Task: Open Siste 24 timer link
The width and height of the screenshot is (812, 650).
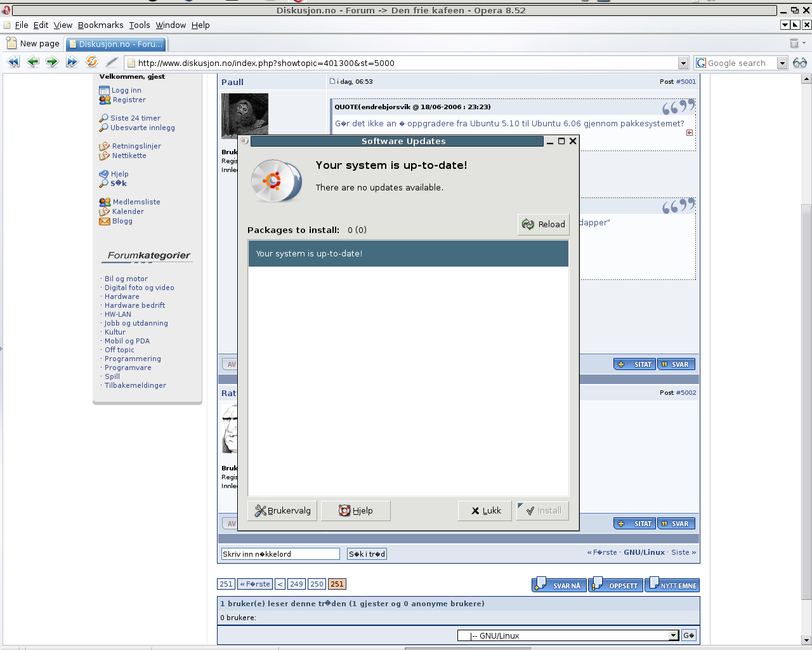Action: (x=135, y=118)
